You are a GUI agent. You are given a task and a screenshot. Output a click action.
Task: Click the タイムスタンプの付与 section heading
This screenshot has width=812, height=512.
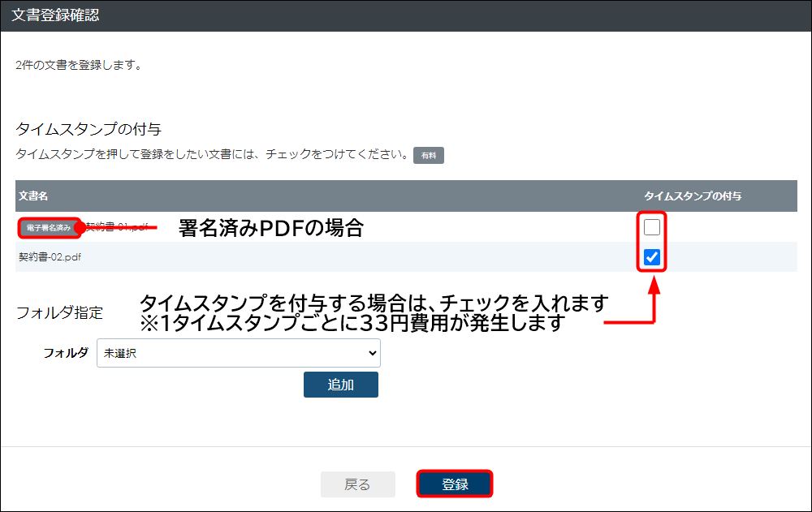click(89, 129)
